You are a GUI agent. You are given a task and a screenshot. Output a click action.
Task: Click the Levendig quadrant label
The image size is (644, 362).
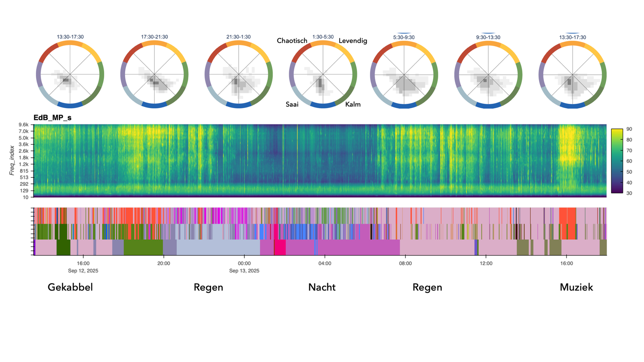pos(353,41)
